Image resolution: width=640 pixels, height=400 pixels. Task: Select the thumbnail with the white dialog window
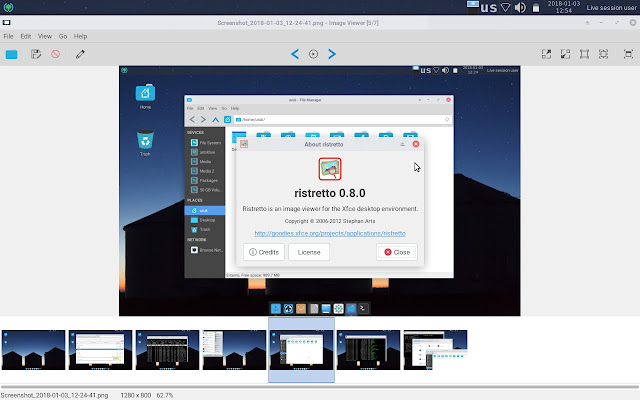[100, 350]
